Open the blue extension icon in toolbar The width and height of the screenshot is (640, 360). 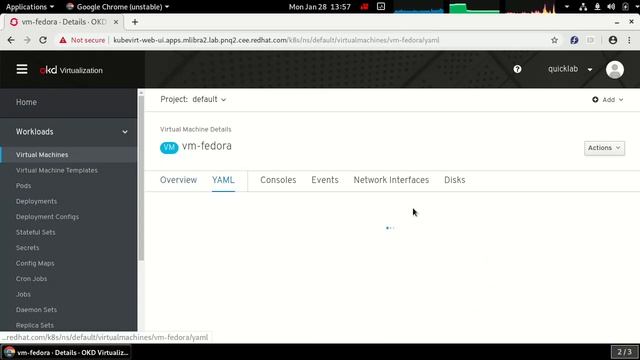point(574,40)
